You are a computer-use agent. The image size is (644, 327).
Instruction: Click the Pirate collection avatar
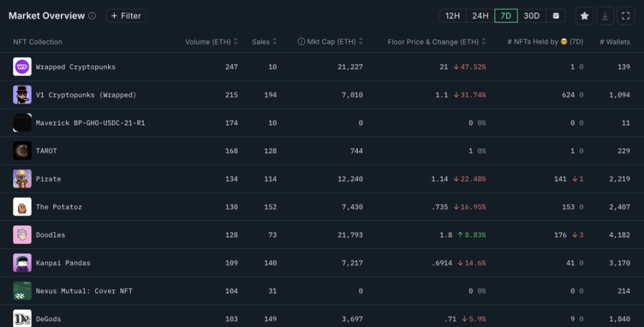coord(22,178)
